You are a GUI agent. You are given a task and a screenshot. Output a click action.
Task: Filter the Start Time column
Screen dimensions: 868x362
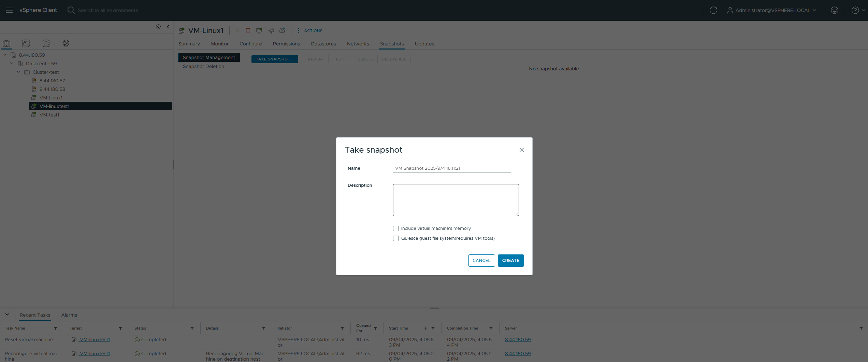[433, 329]
